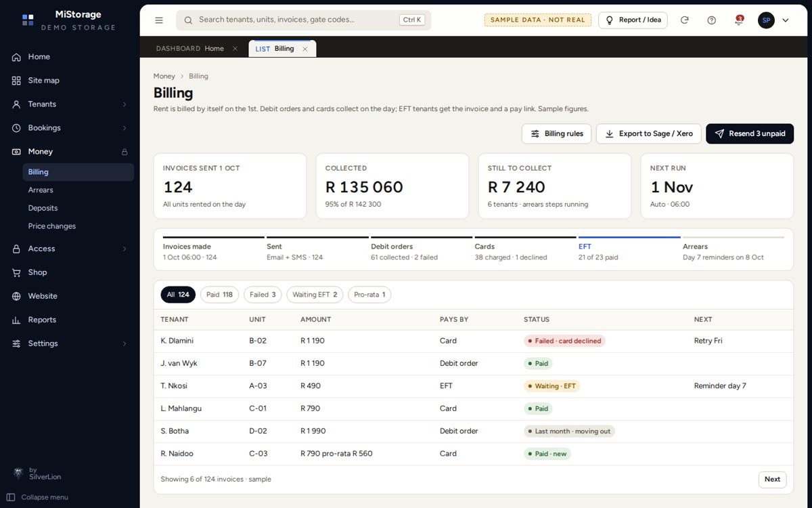
Task: Click the Tenants person icon
Action: (16, 104)
